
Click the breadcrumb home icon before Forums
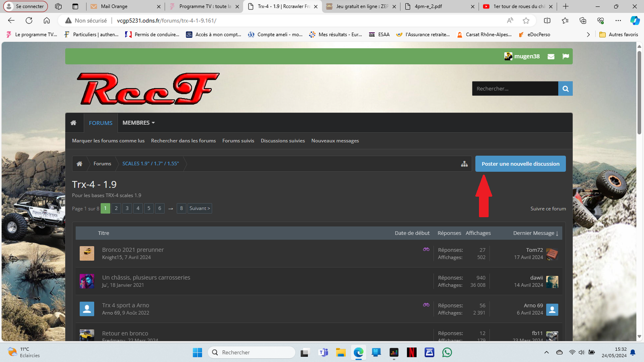[x=79, y=164]
